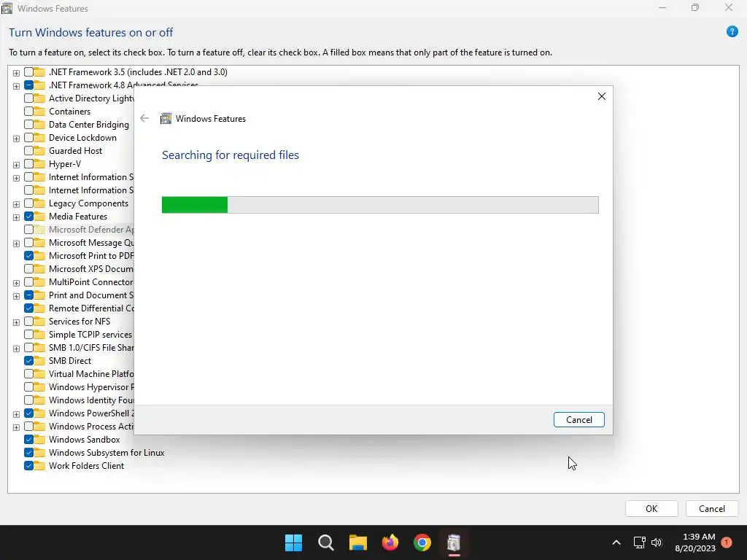Select Simple TCPIP services label
The height and width of the screenshot is (560, 747).
click(x=90, y=335)
